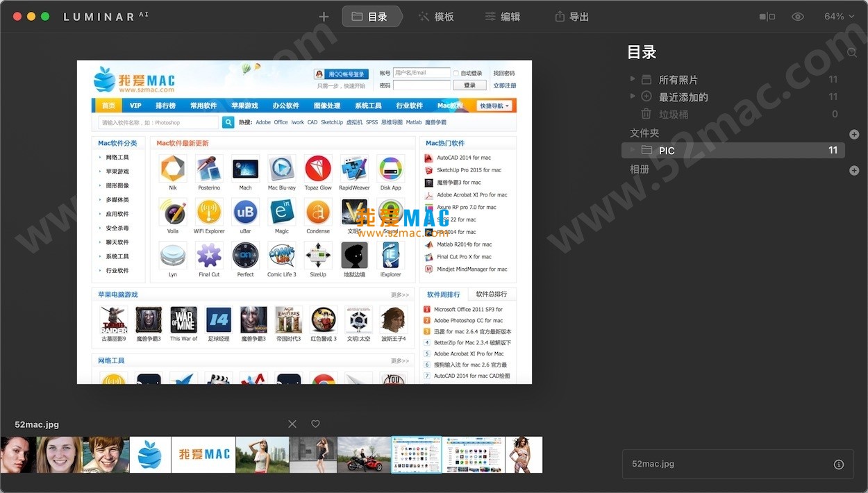Mark photo favorite with heart icon
Image resolution: width=868 pixels, height=493 pixels.
point(315,424)
